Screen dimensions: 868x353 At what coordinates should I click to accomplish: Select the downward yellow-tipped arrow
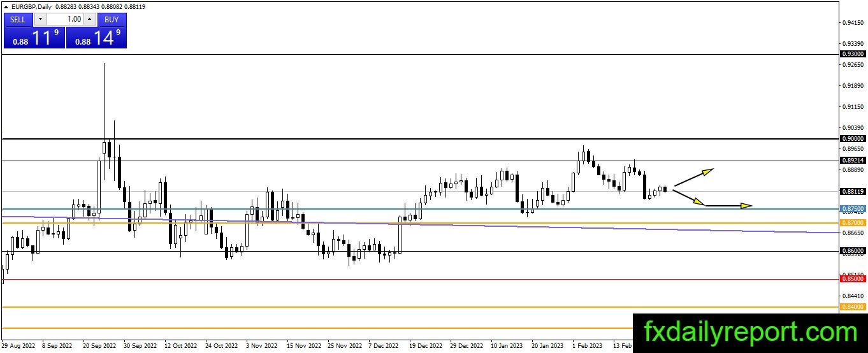pos(690,198)
